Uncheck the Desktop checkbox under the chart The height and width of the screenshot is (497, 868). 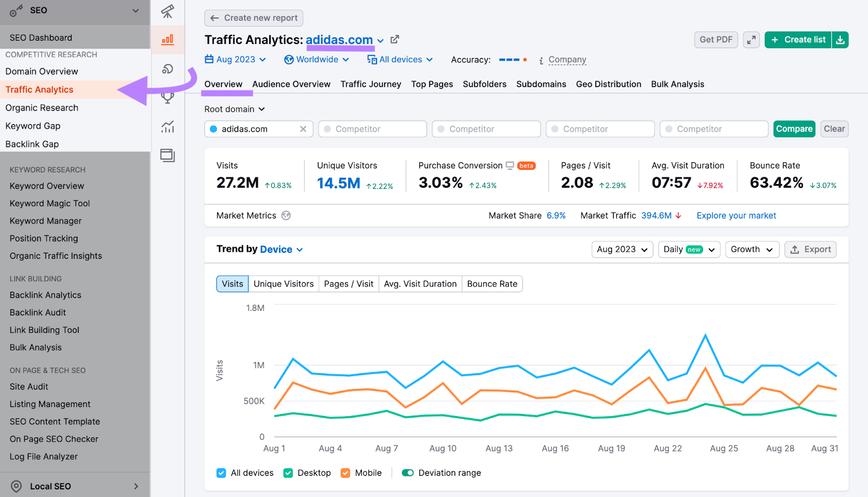click(x=288, y=473)
